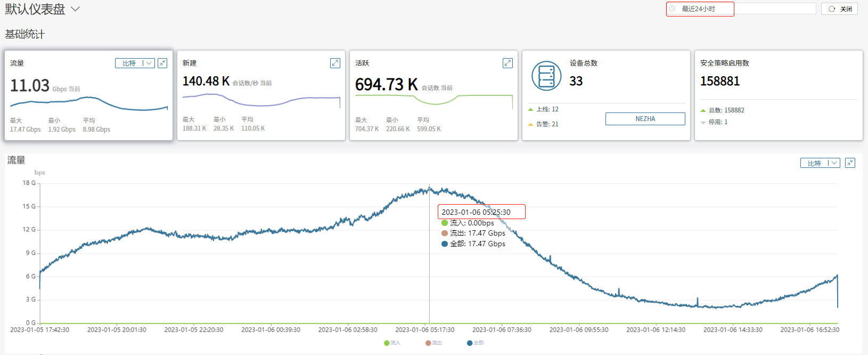Expand the 新建 sessions card

click(x=335, y=63)
